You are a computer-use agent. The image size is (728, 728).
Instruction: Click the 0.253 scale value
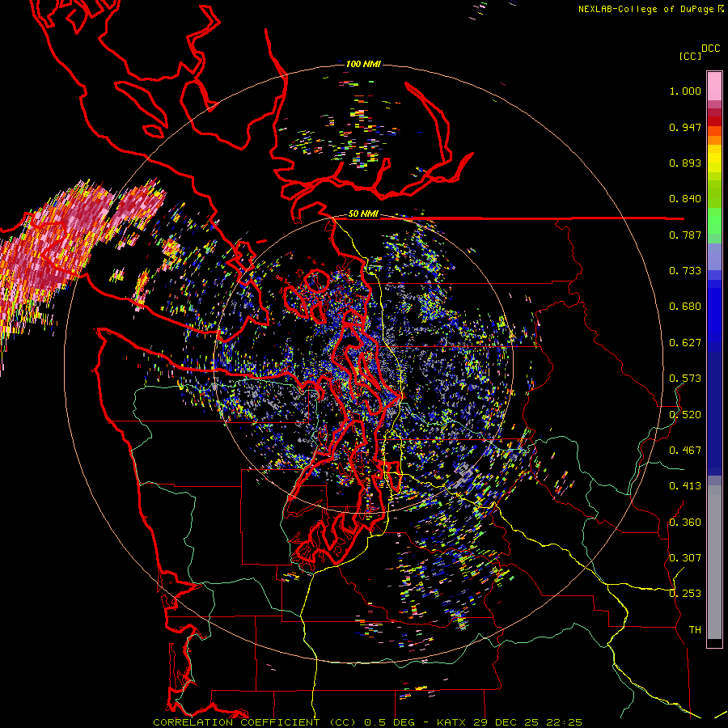tap(685, 594)
